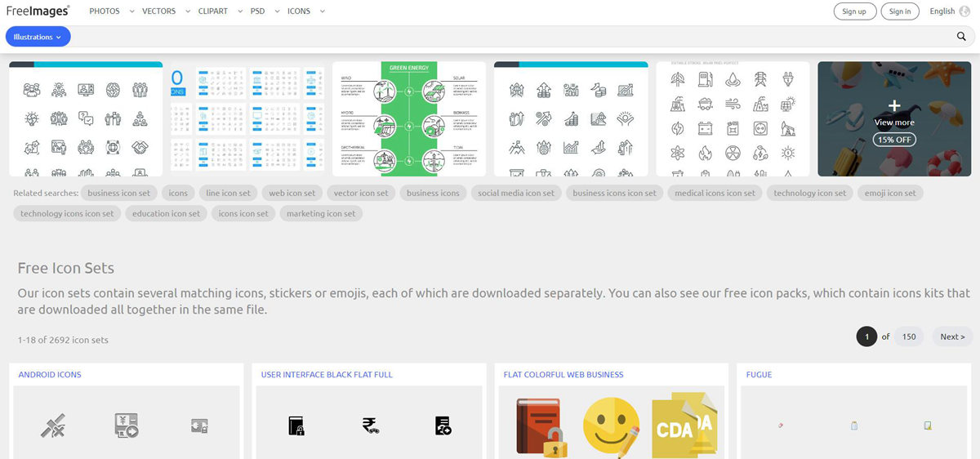Select the 'technology icon set' chip
The width and height of the screenshot is (980, 459).
(x=810, y=194)
